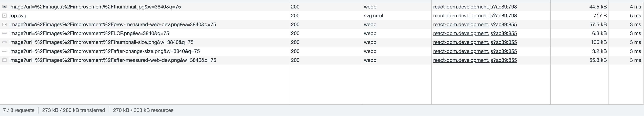Click the thumbnail-size.png request preview icon

(x=4, y=42)
